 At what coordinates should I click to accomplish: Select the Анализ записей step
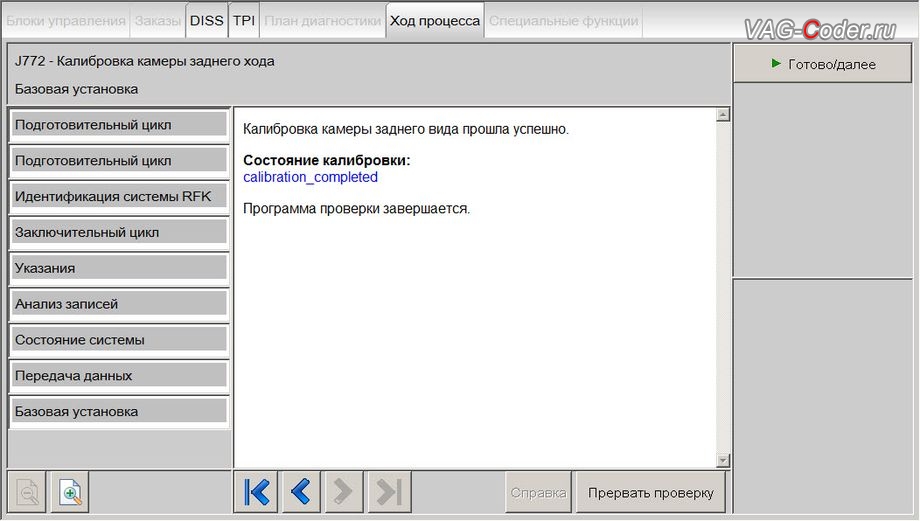click(119, 303)
